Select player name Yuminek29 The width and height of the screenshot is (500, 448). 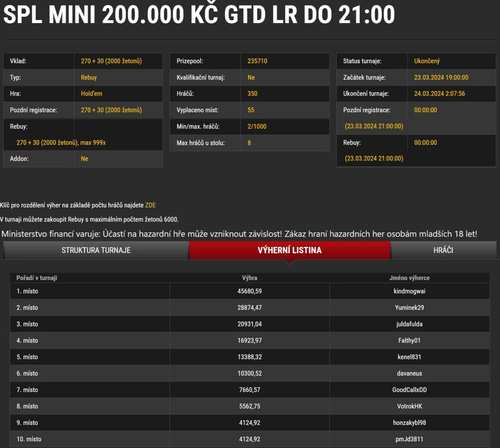pos(409,308)
